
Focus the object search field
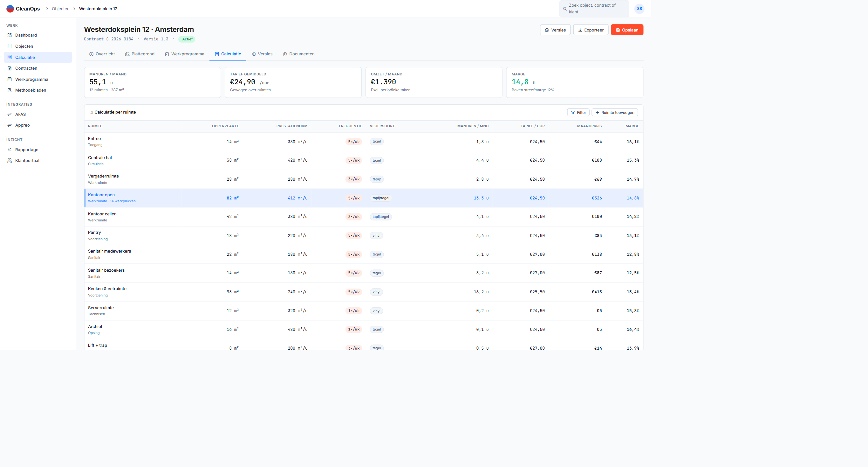pos(594,9)
